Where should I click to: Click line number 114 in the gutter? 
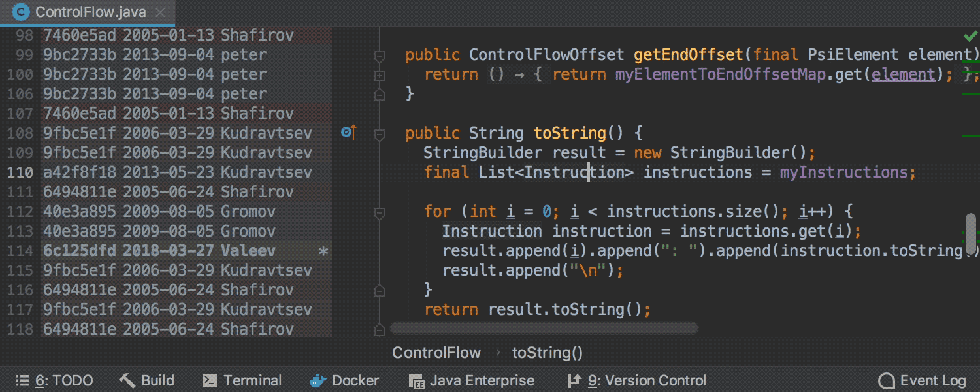pos(20,251)
